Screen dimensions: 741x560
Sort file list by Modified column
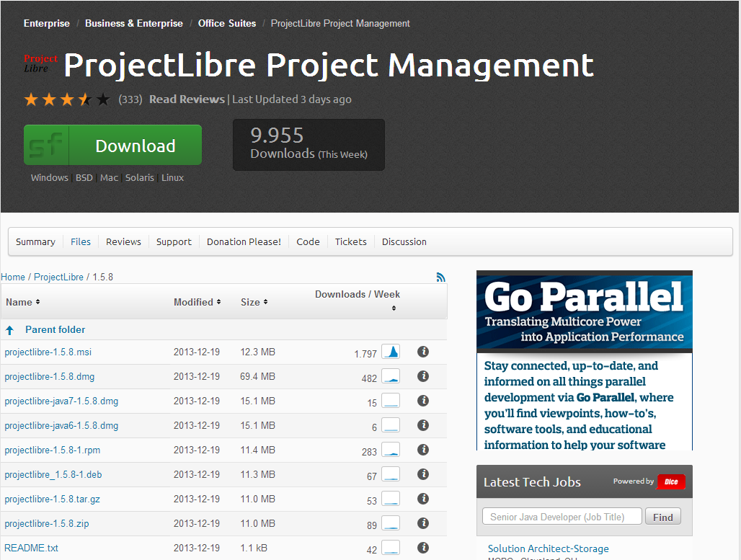pyautogui.click(x=197, y=303)
